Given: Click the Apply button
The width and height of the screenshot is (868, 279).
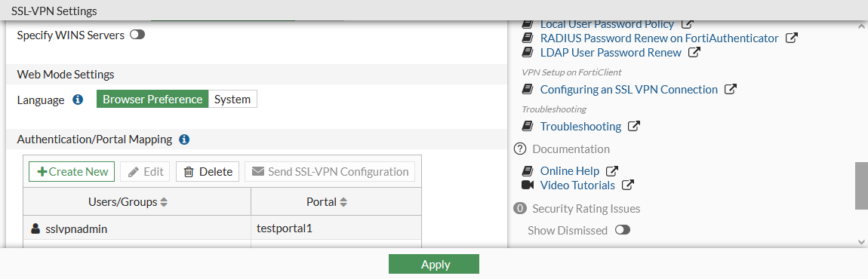Looking at the screenshot, I should click(434, 264).
